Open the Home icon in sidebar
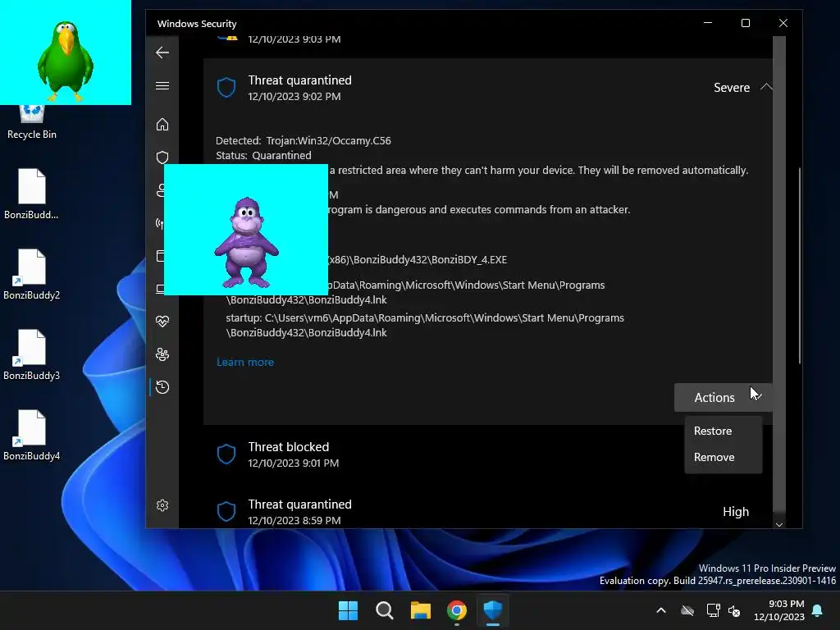 click(x=162, y=125)
